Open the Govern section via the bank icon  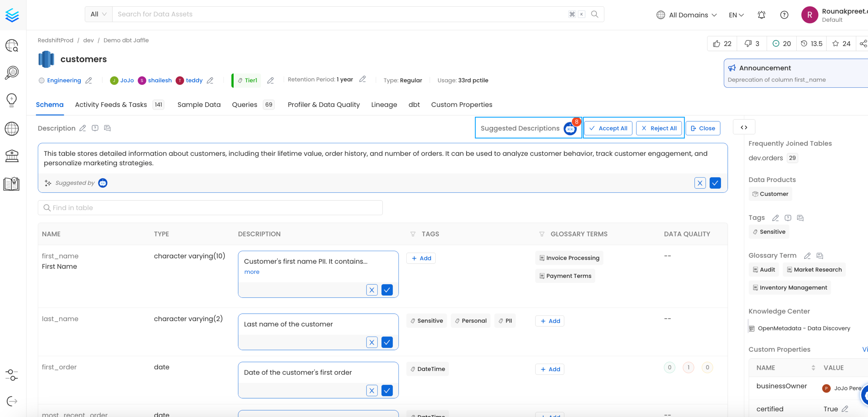click(x=12, y=156)
